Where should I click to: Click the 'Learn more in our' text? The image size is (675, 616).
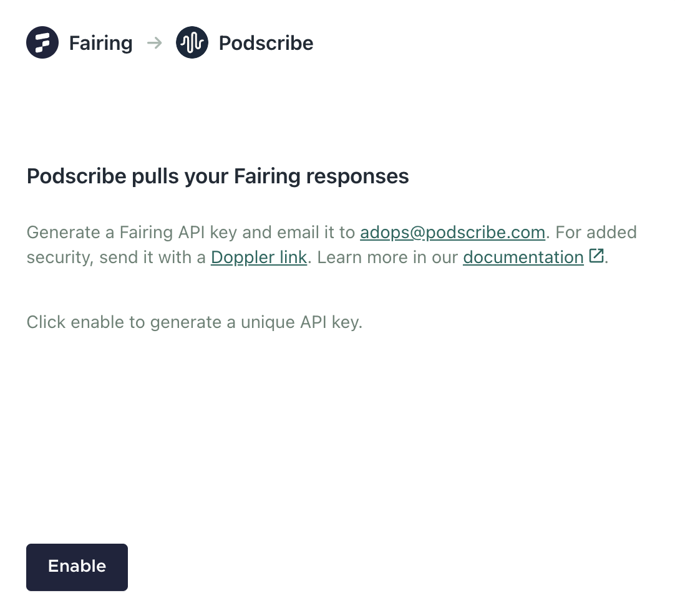(387, 257)
